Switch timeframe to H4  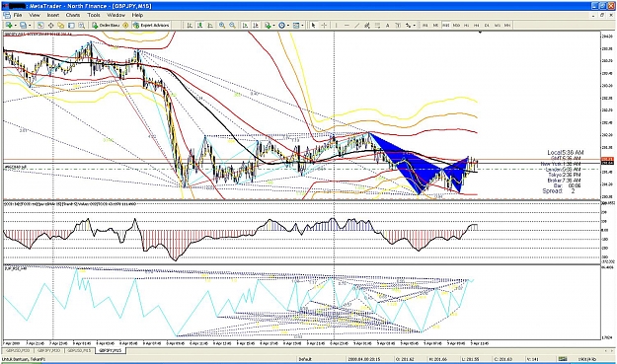point(477,26)
